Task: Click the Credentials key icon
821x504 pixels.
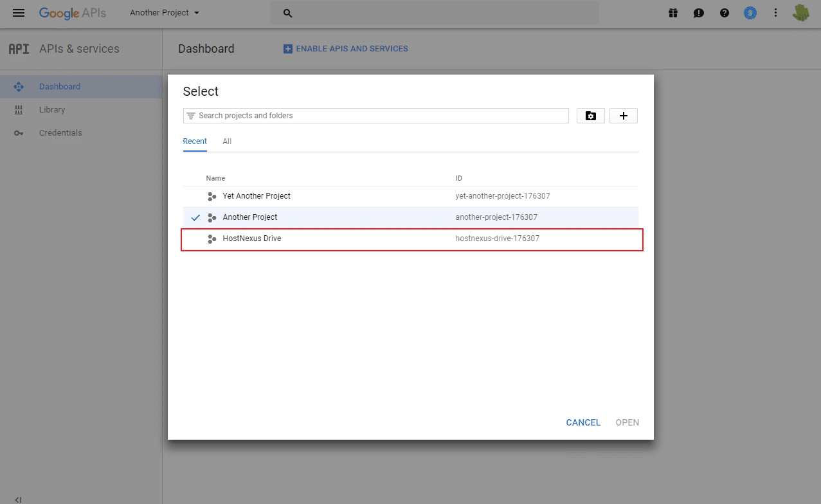Action: [19, 133]
